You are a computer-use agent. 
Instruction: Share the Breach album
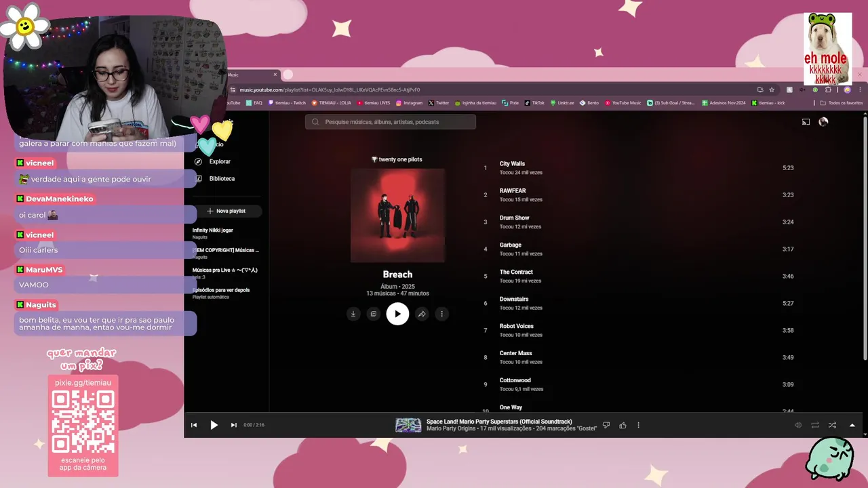422,314
